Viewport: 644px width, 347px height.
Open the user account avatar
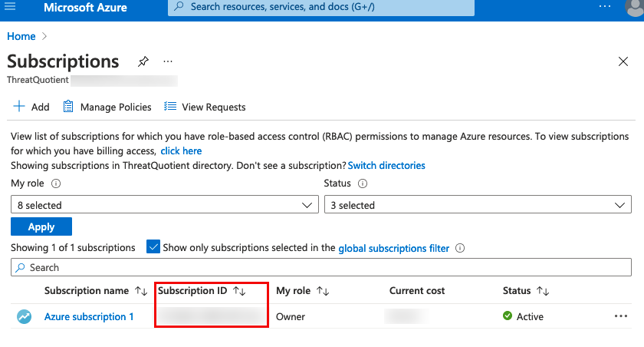[635, 7]
